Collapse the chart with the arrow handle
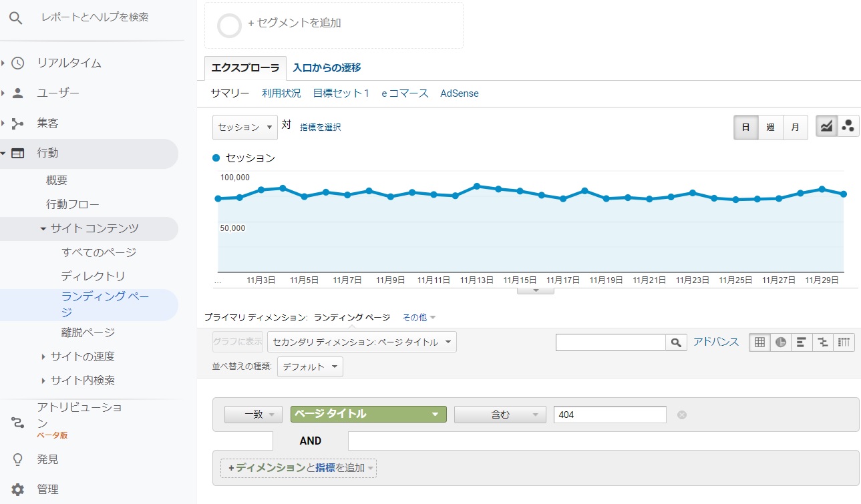The width and height of the screenshot is (861, 504). 535,290
